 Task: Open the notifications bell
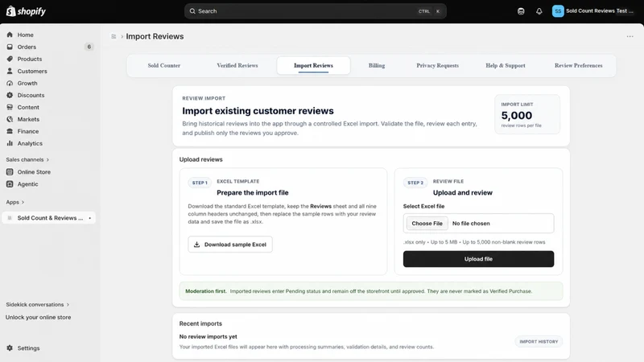[x=539, y=11]
